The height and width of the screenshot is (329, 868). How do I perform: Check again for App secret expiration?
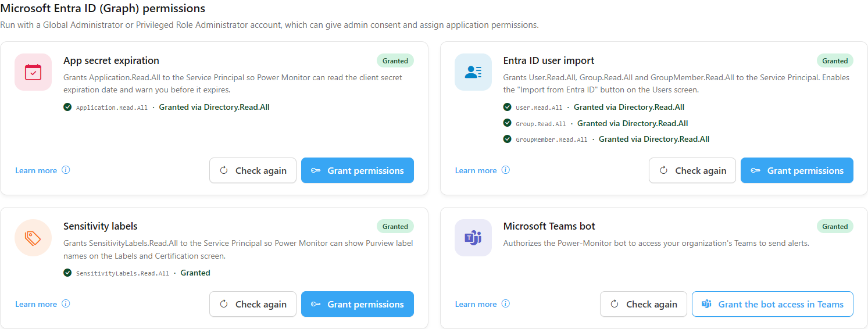(x=253, y=170)
